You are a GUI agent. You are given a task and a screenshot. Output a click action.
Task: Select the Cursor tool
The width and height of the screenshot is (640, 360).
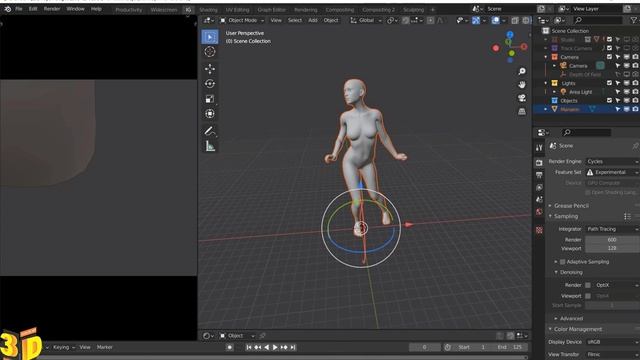(x=210, y=52)
